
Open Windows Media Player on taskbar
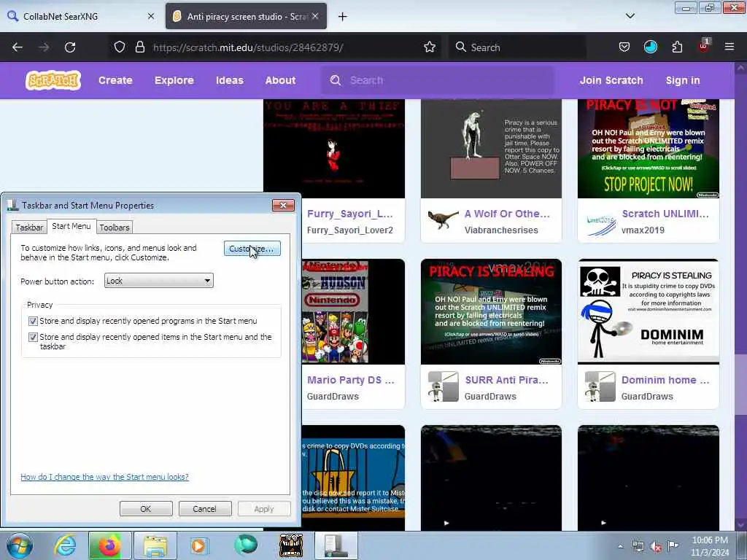click(198, 545)
